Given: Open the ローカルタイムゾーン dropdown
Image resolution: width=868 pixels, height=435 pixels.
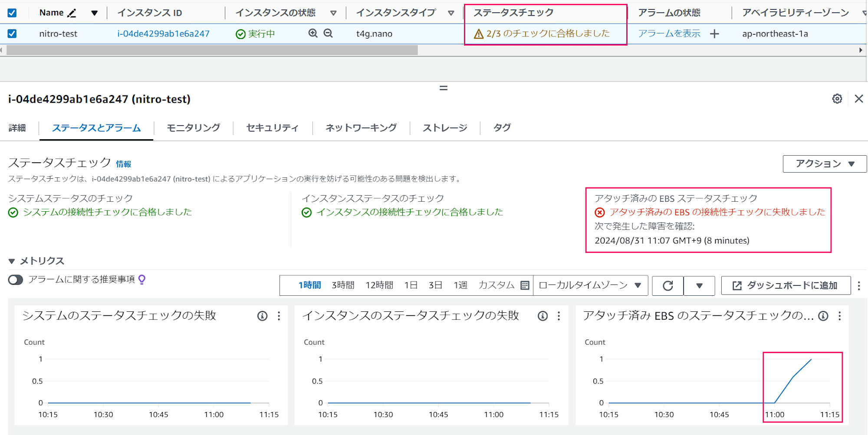Looking at the screenshot, I should point(590,285).
